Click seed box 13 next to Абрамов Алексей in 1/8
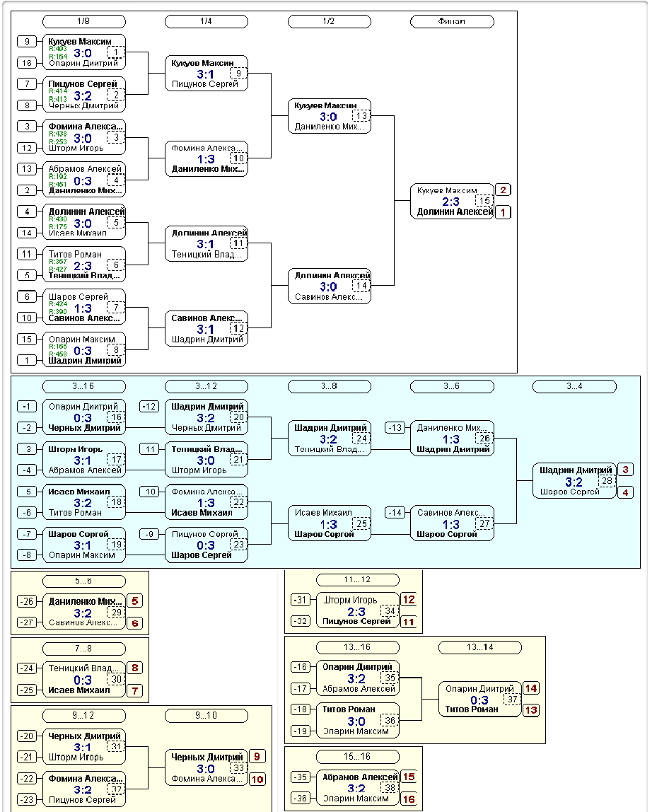Screen dimensions: 669x812 pos(27,169)
